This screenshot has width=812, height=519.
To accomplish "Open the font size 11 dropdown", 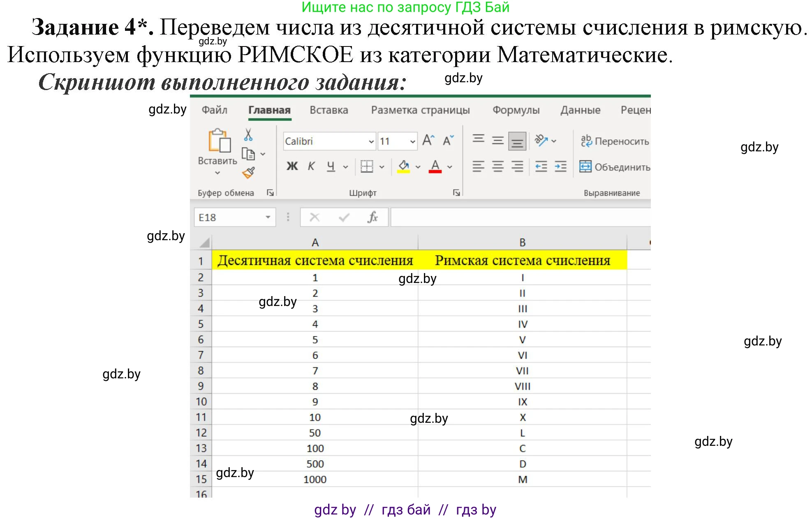I will [413, 141].
